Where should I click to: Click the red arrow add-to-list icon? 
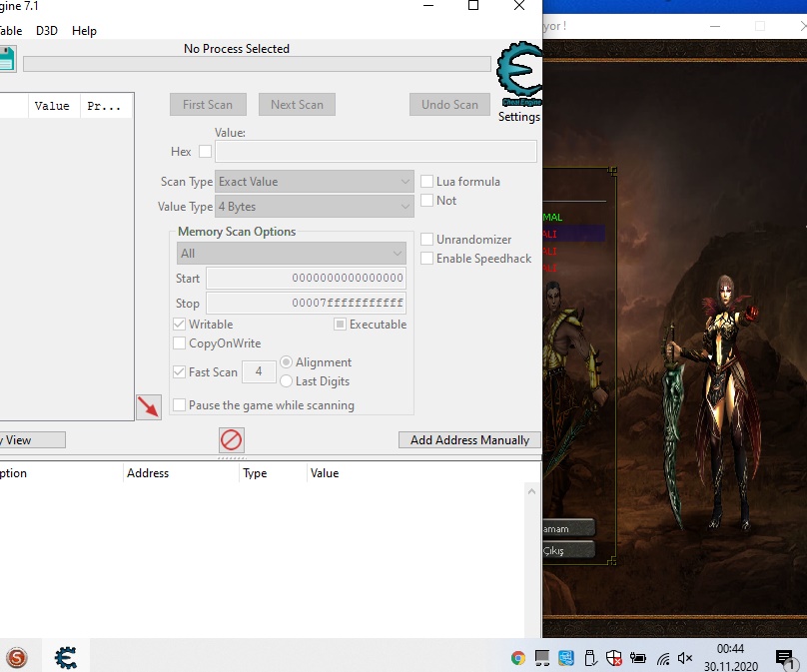tap(149, 407)
